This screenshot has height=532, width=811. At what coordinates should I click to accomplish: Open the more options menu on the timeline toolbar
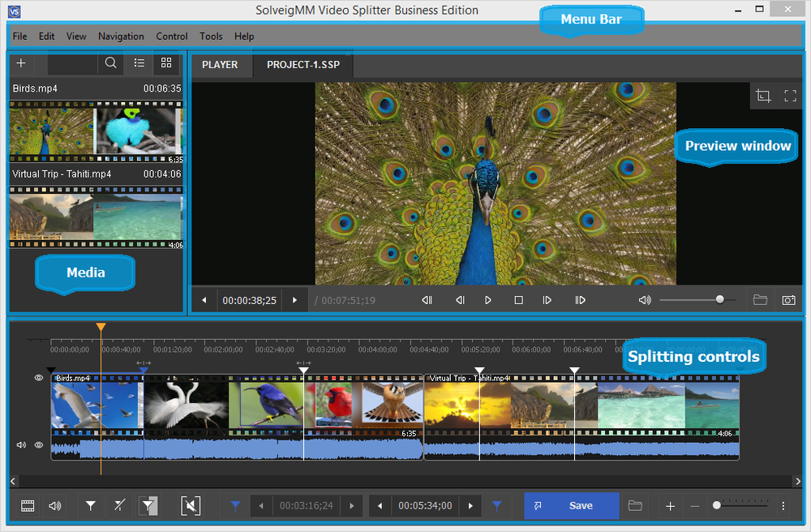click(783, 506)
